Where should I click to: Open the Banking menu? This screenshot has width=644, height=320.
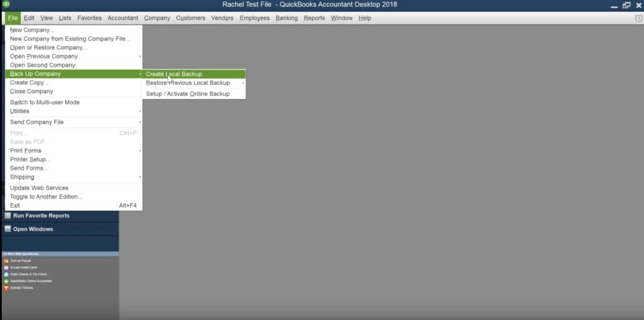click(x=287, y=18)
